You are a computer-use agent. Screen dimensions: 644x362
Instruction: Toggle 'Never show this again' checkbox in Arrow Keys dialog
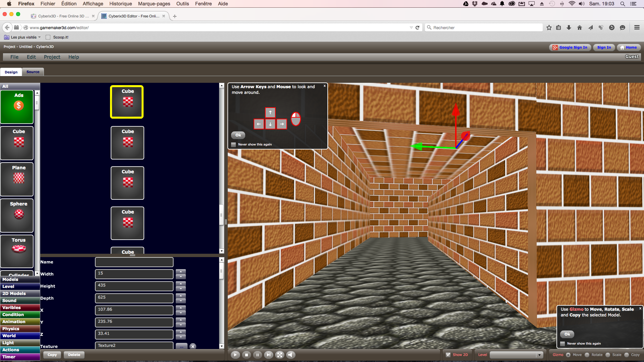[x=233, y=144]
